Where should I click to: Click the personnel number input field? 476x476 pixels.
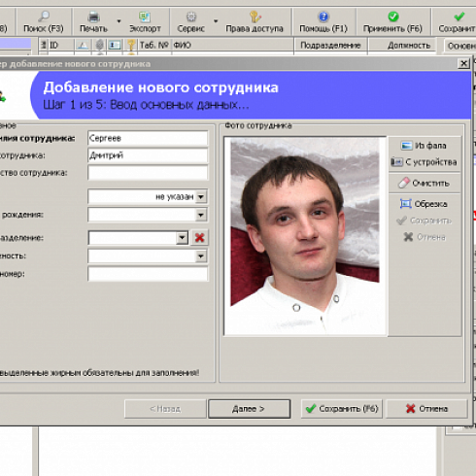[148, 274]
